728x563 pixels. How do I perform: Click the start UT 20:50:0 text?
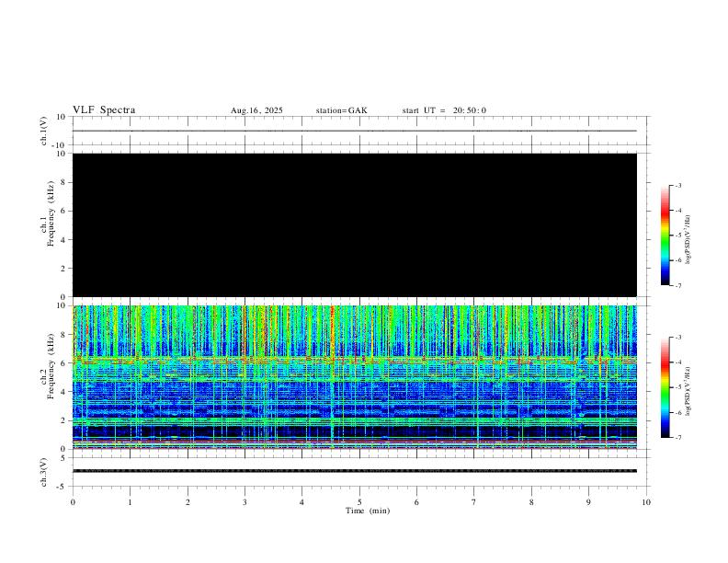tap(444, 110)
